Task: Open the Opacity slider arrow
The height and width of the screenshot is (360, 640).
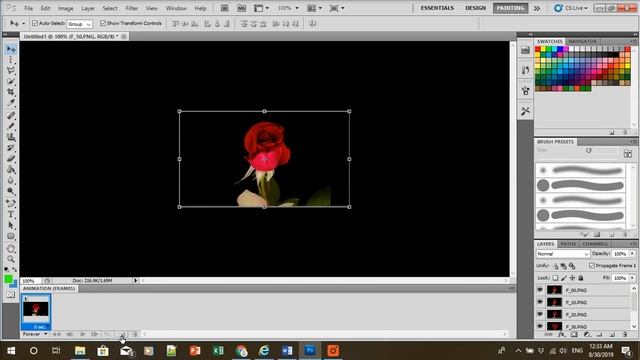Action: click(632, 254)
